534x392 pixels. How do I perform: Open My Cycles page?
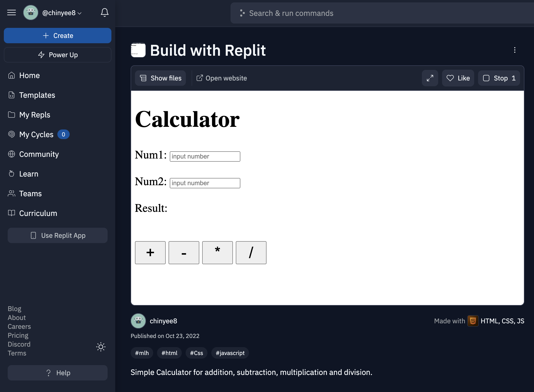click(36, 135)
